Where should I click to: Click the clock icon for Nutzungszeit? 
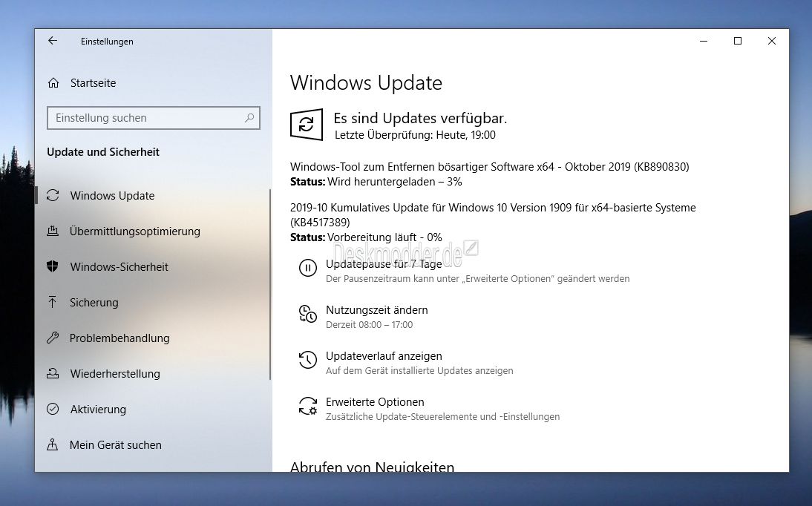pyautogui.click(x=307, y=314)
